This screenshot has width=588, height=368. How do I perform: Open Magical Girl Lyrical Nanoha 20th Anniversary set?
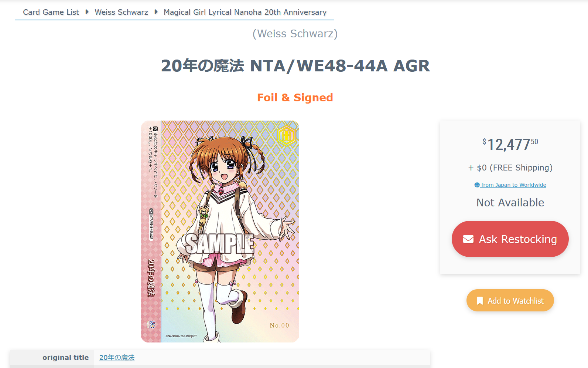pyautogui.click(x=245, y=12)
